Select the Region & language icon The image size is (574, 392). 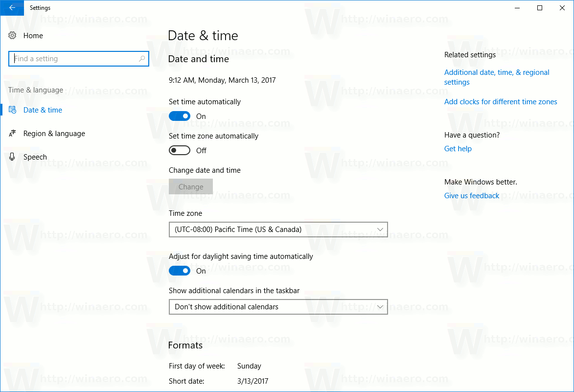pyautogui.click(x=12, y=133)
